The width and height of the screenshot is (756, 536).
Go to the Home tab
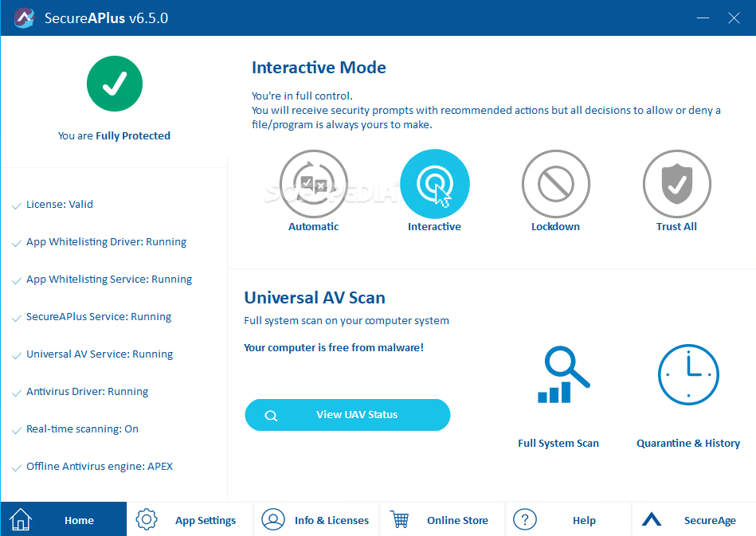[x=64, y=519]
